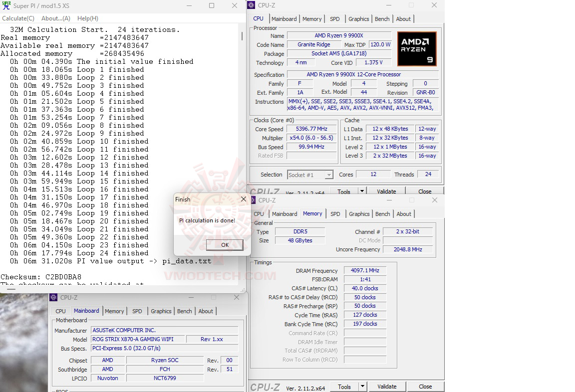The width and height of the screenshot is (575, 392).
Task: Click the DRAM Frequency 4097.1 MHz value
Action: click(365, 270)
